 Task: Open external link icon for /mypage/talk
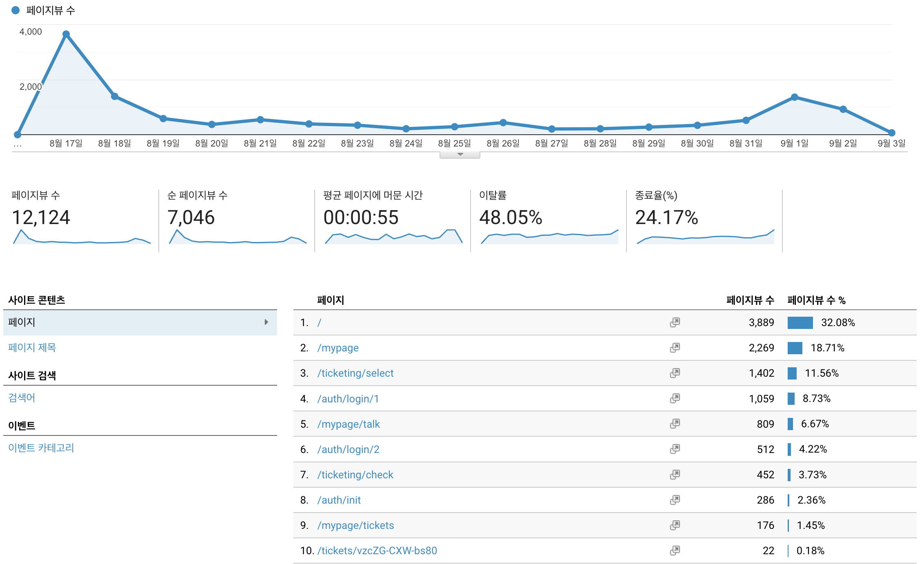[x=675, y=424]
